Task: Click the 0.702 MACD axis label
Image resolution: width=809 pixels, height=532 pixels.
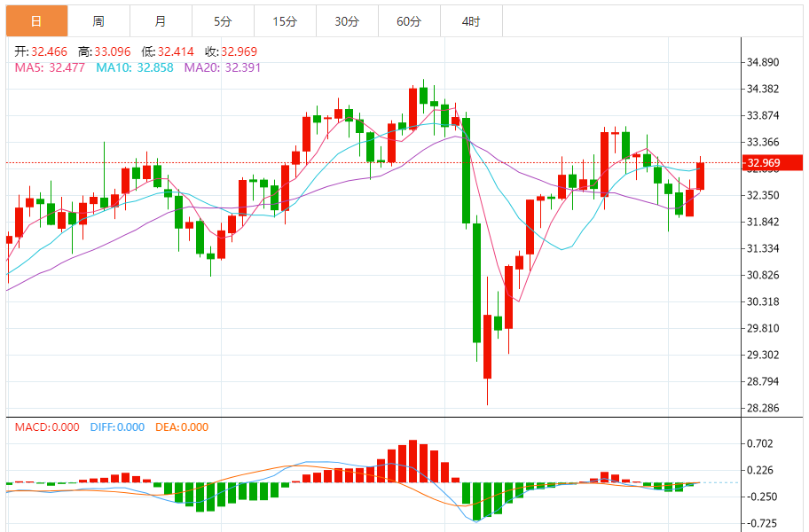Action: click(x=760, y=443)
